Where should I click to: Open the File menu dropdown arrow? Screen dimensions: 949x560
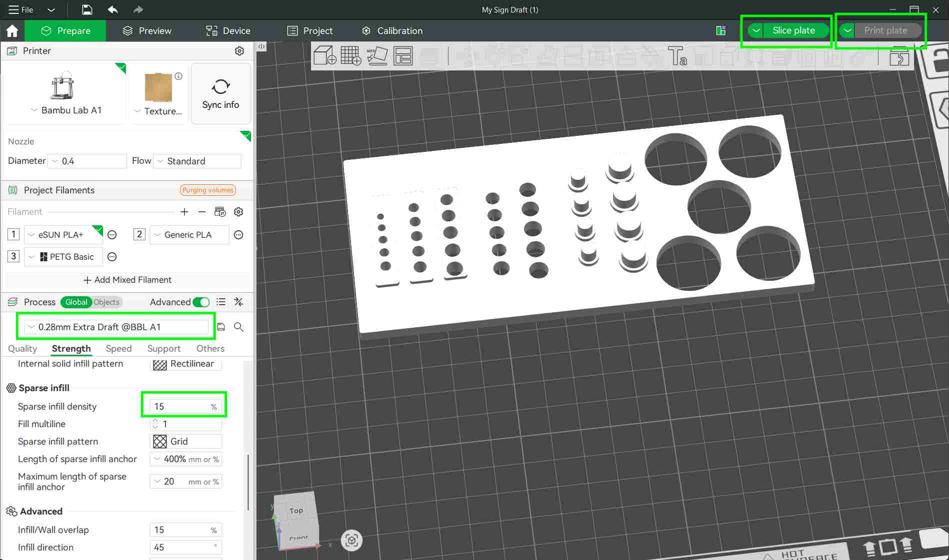pyautogui.click(x=51, y=9)
